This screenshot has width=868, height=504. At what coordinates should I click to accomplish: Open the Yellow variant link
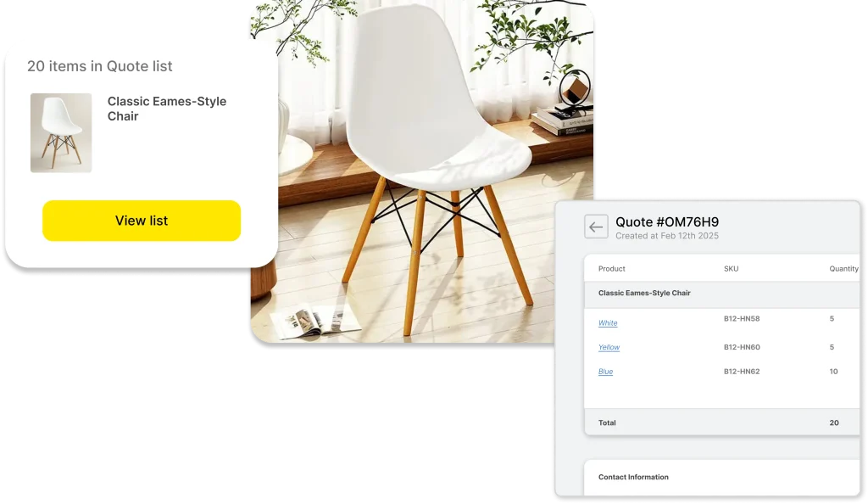[x=609, y=347]
